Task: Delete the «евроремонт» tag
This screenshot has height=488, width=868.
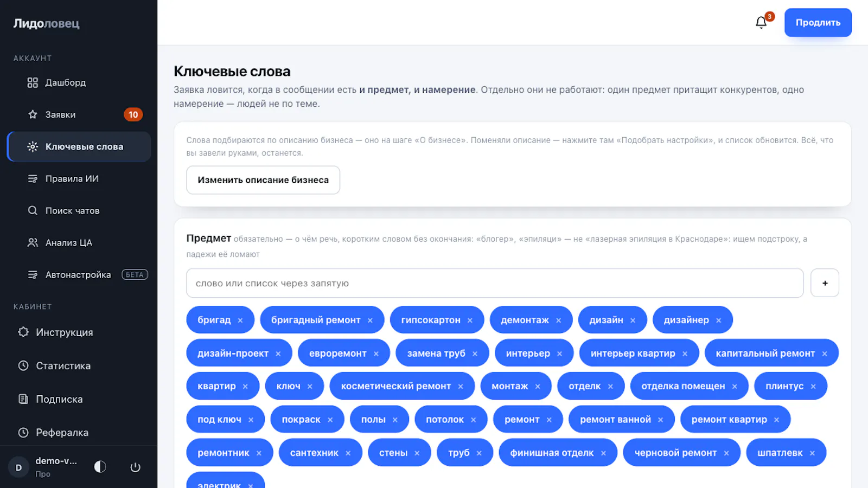Action: pos(376,354)
